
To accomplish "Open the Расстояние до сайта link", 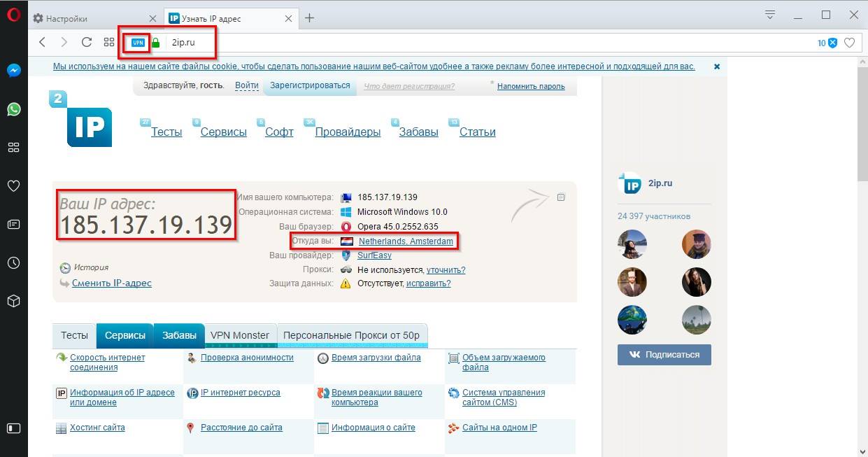I will 241,428.
